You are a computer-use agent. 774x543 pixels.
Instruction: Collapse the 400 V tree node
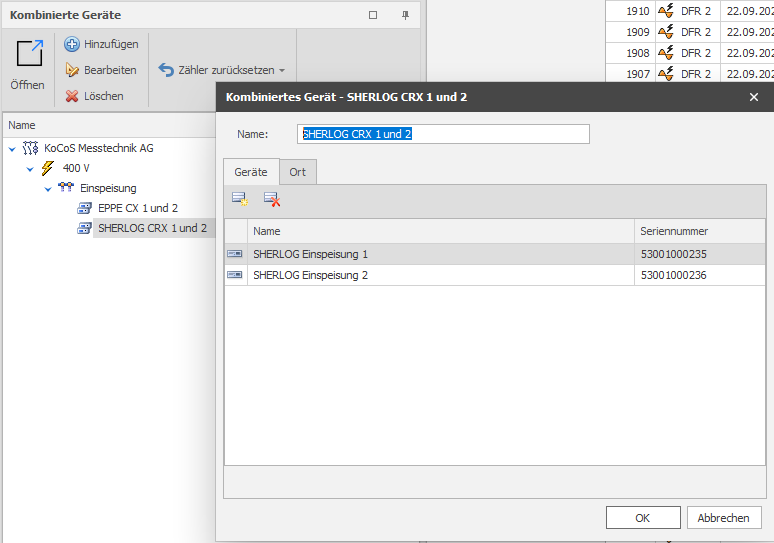pyautogui.click(x=30, y=169)
